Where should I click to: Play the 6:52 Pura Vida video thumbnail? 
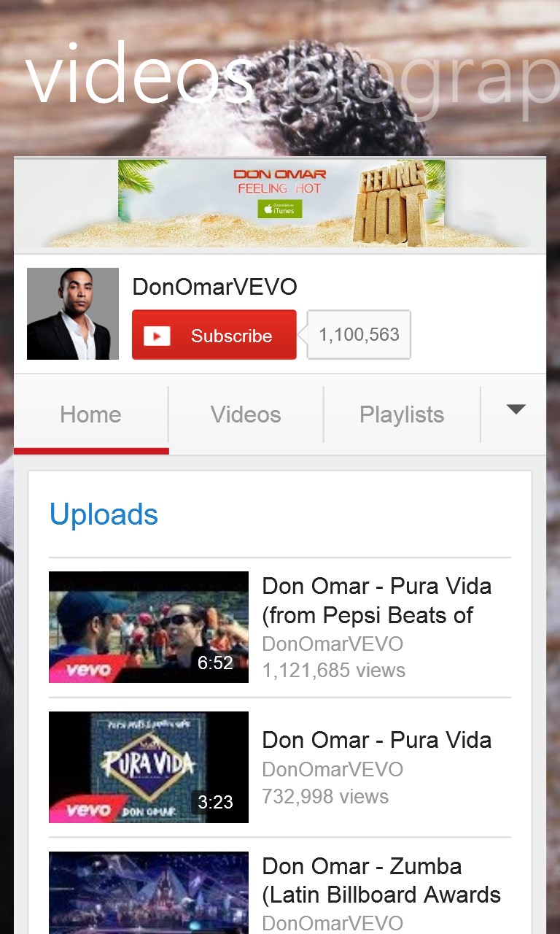[x=149, y=627]
